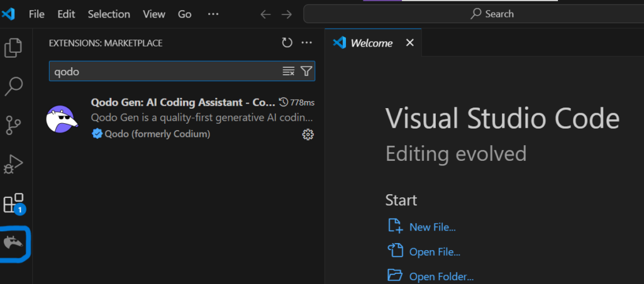This screenshot has height=284, width=644.
Task: Open the Go menu
Action: tap(184, 14)
